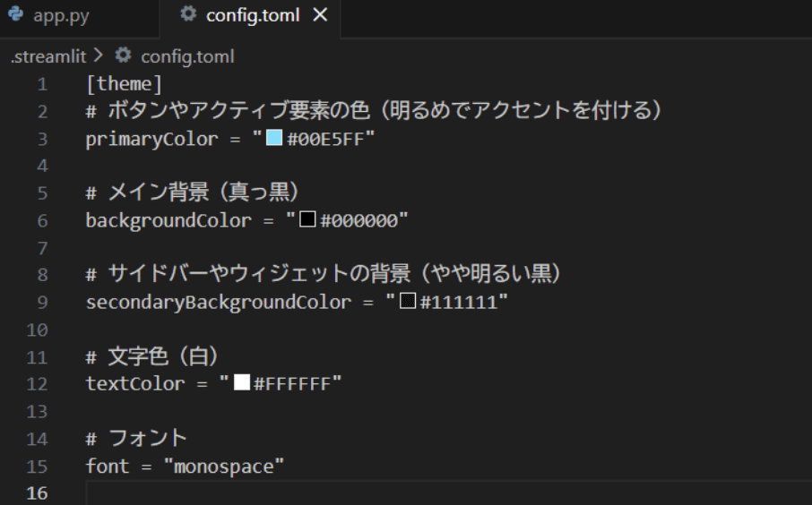Click the comment 'メイン背景（真っ黒）'
Image resolution: width=812 pixels, height=505 pixels.
pos(205,192)
